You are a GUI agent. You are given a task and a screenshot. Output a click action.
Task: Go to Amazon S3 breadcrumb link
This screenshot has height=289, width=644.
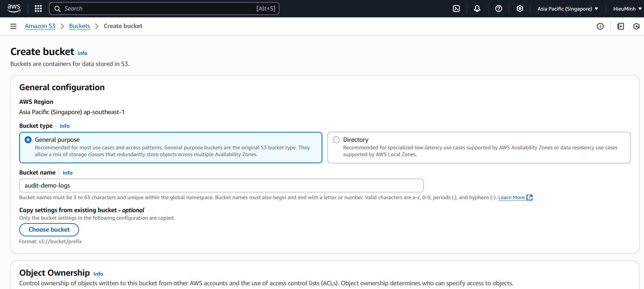coord(40,26)
